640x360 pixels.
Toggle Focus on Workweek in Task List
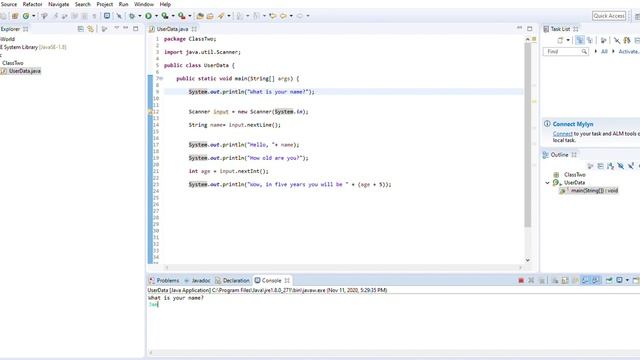[x=603, y=40]
